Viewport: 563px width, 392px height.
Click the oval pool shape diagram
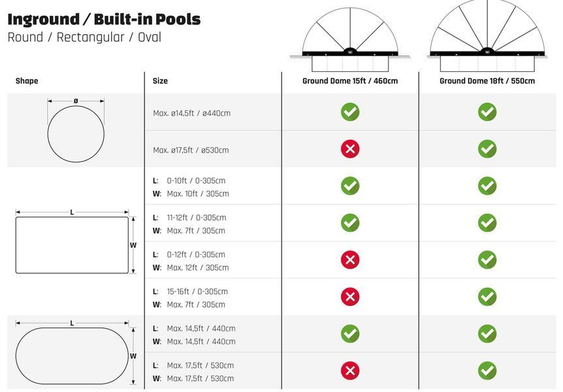point(76,353)
